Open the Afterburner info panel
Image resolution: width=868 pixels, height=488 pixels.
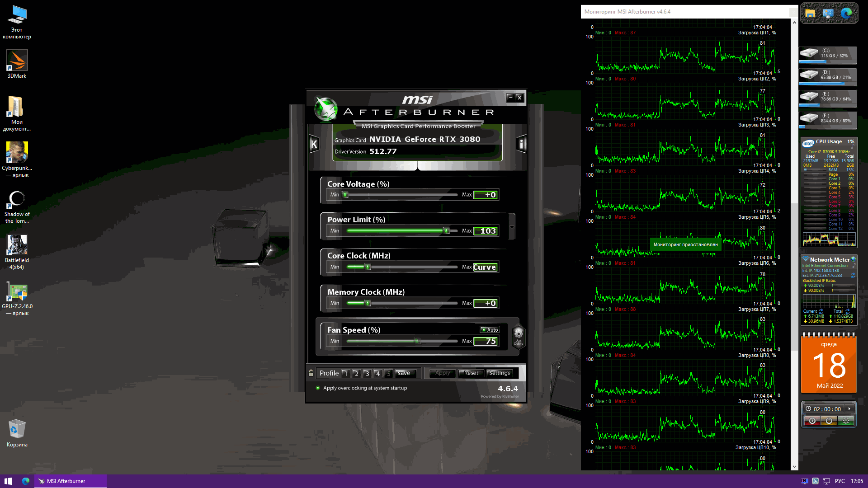tap(521, 144)
